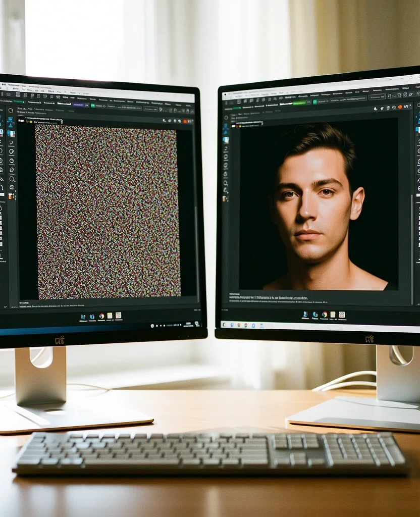Click the green highlighted button on right monitor

tap(300, 103)
